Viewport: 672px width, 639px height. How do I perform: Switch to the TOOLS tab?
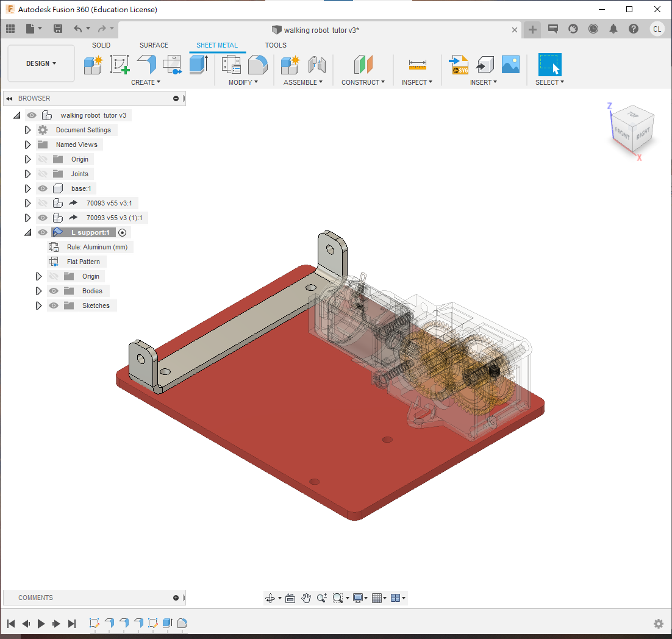point(276,45)
